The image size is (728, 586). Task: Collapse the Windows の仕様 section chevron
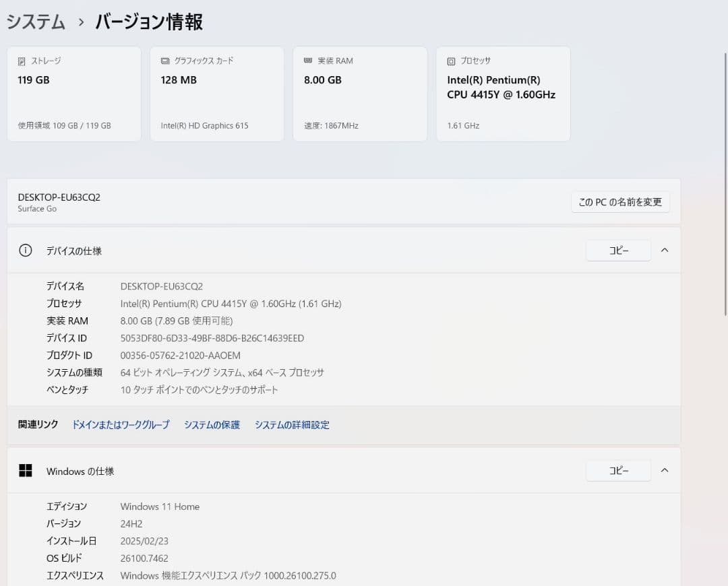coord(665,470)
